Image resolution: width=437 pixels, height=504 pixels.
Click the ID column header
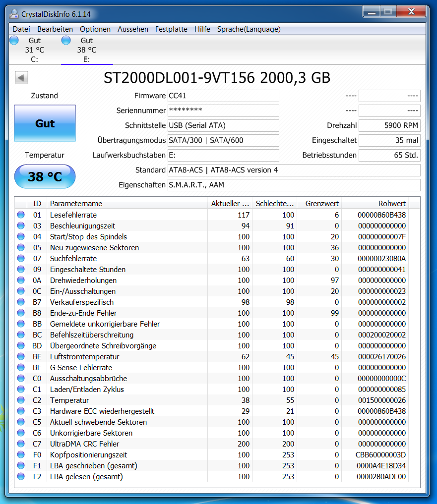(x=37, y=204)
